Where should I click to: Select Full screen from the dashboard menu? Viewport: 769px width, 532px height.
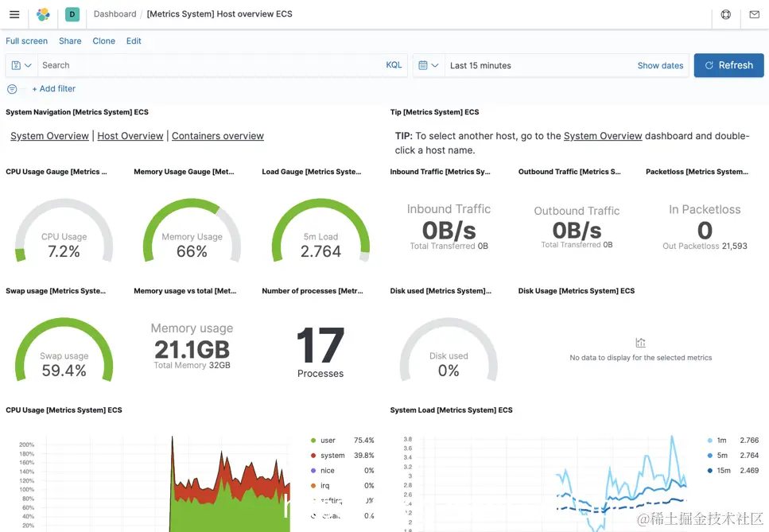26,41
